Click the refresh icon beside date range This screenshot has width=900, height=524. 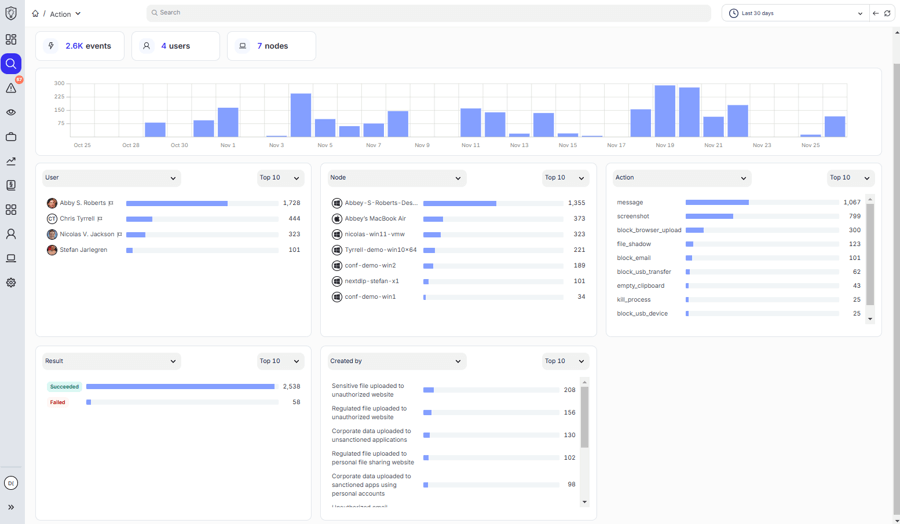tap(887, 13)
